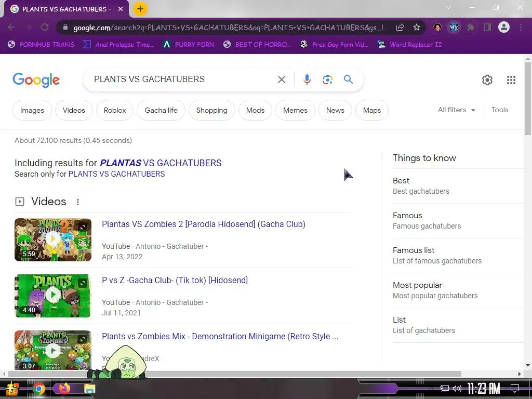This screenshot has width=532, height=399.
Task: Play the 3:07 video thumbnail
Action: [x=53, y=350]
